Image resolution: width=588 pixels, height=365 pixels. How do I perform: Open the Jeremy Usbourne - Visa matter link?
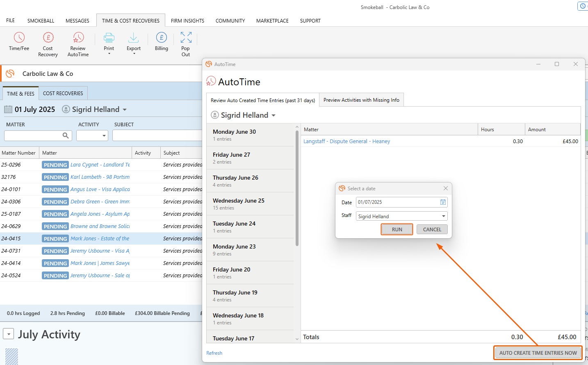click(x=100, y=251)
